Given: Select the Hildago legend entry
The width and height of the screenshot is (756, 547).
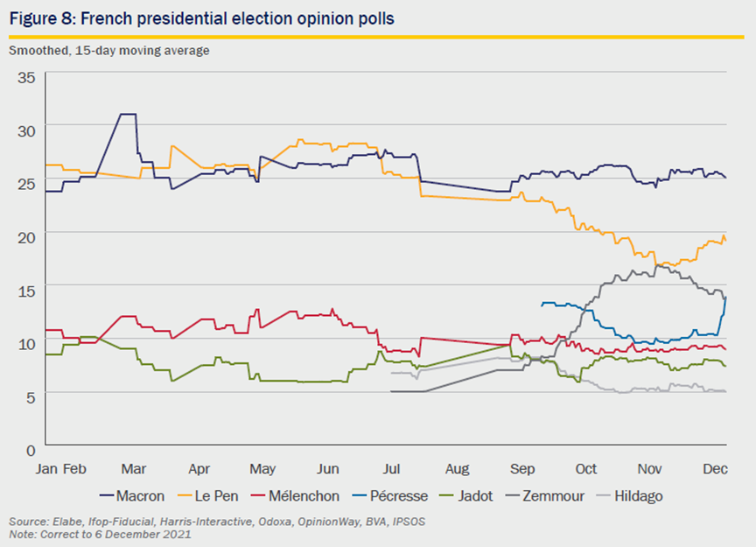Looking at the screenshot, I should [x=630, y=496].
